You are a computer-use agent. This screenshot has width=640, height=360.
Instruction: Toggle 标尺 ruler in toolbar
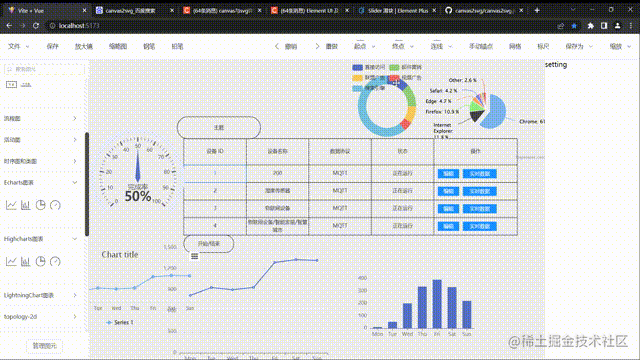tap(543, 46)
